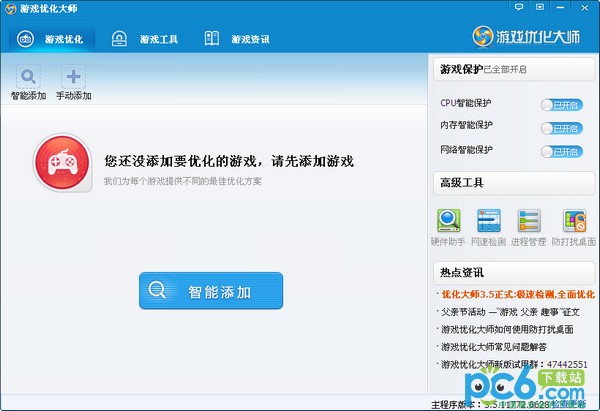Click the 游戏优化大师 logo at top right

click(x=526, y=37)
